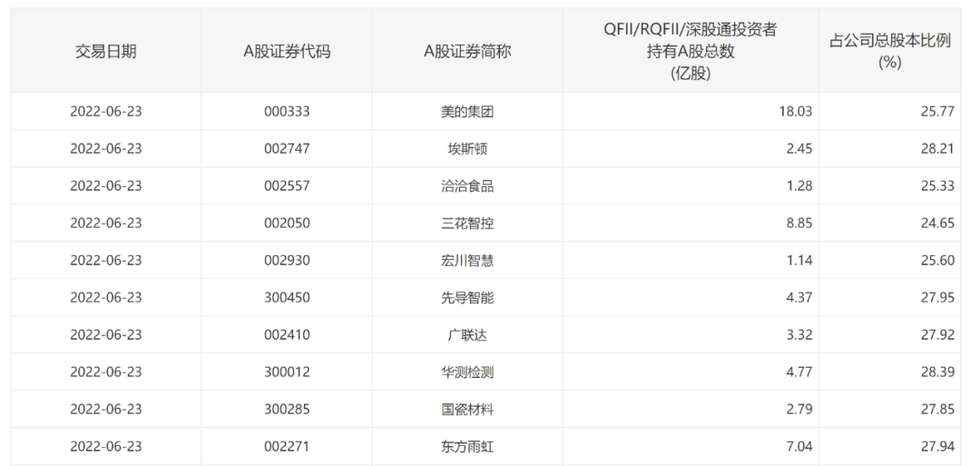Click the holdings value 7.04
Image resolution: width=980 pixels, height=466 pixels.
(x=800, y=447)
